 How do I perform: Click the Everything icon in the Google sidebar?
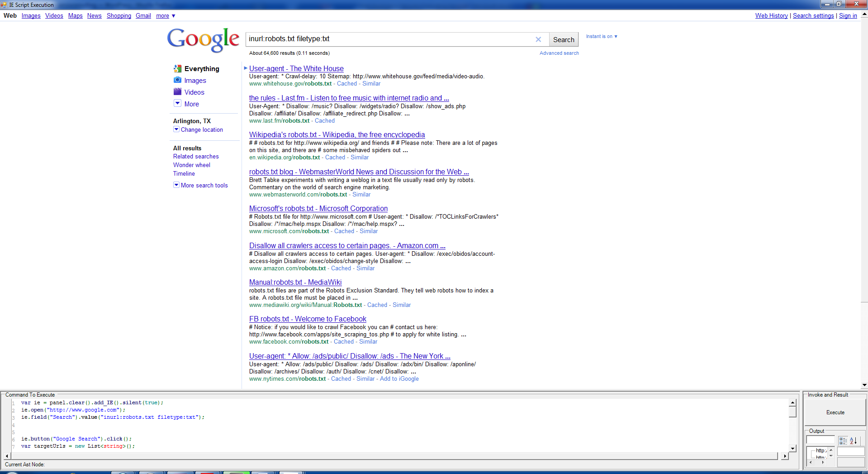(x=177, y=69)
